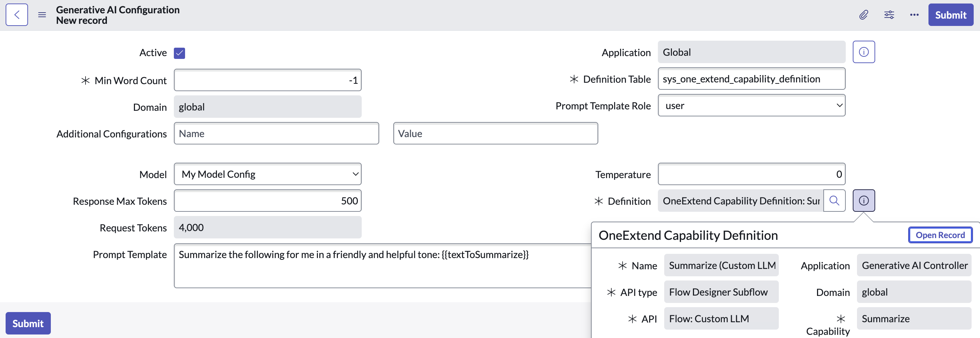This screenshot has height=338, width=980.
Task: Open Record from the definition popup
Action: click(x=940, y=235)
